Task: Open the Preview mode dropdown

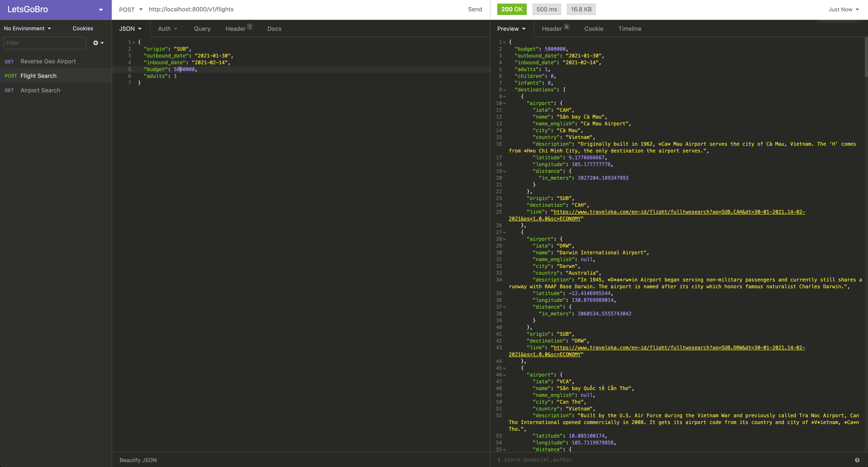Action: [x=511, y=29]
